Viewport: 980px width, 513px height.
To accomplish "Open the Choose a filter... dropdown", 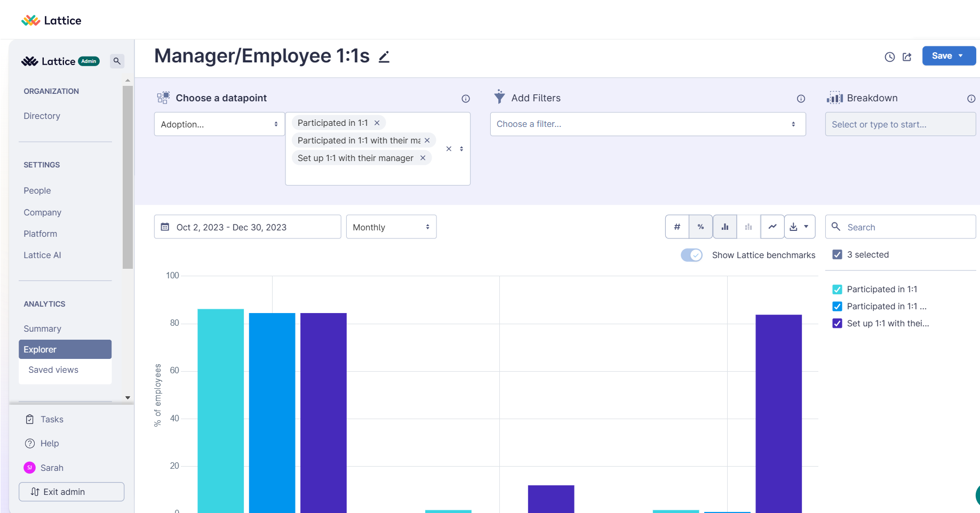I will (x=648, y=124).
